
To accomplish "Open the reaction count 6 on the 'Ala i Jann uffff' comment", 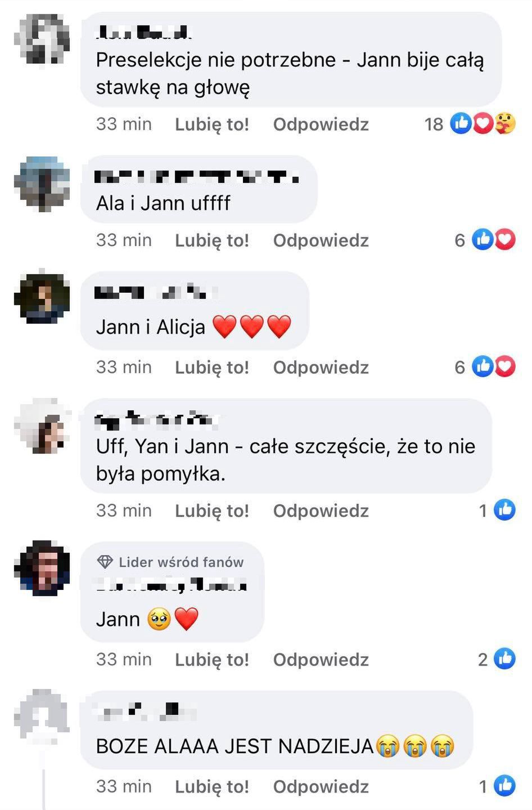I will [460, 240].
